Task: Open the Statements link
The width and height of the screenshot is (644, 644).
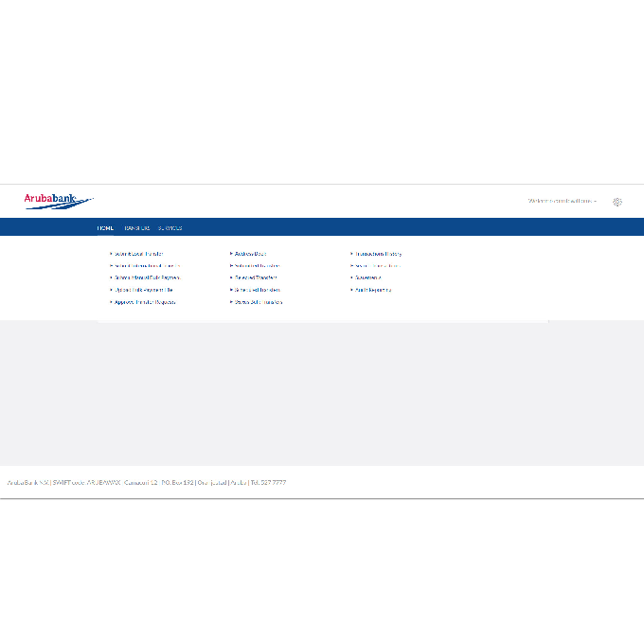Action: pyautogui.click(x=367, y=277)
